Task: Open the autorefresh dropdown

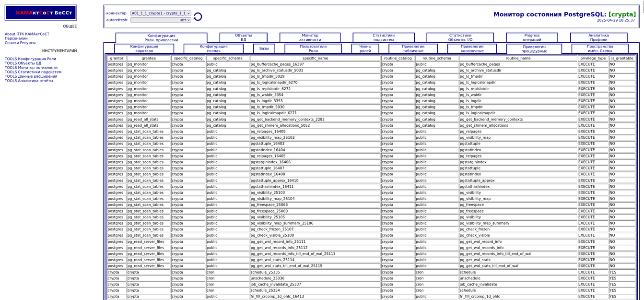Action: pos(161,20)
